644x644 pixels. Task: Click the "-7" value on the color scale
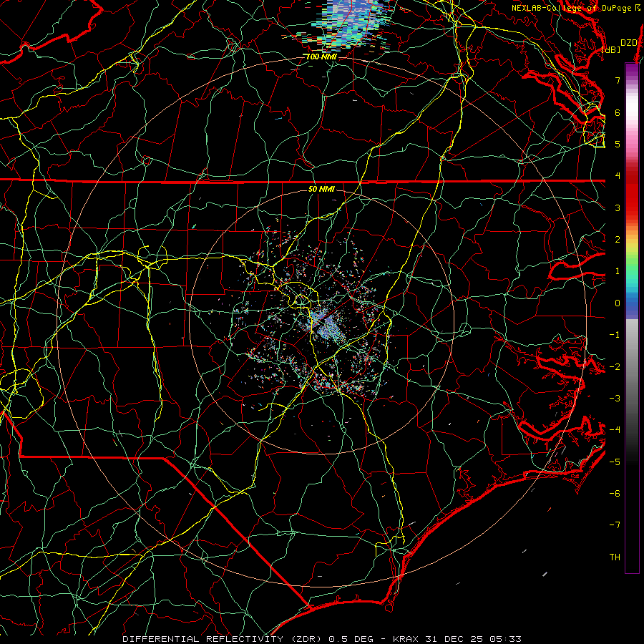[615, 525]
